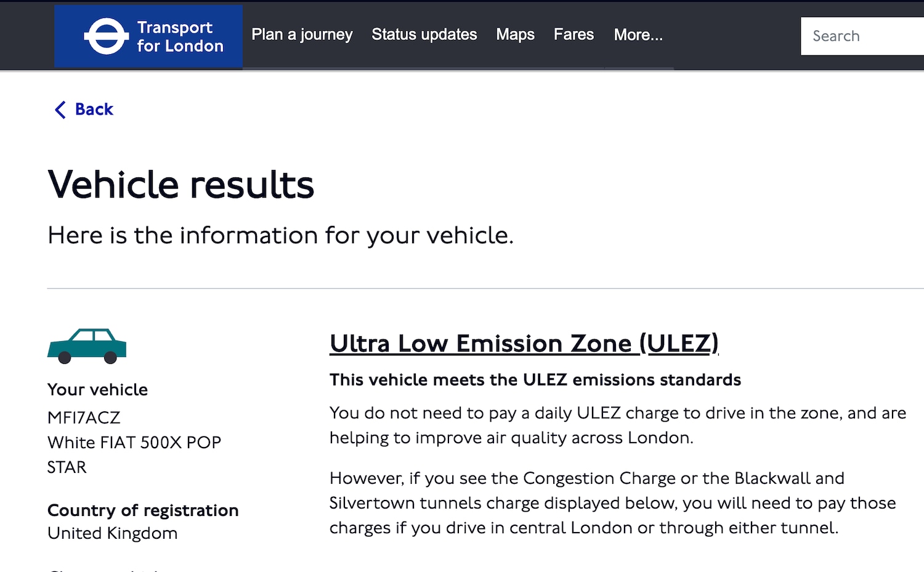Screen dimensions: 924x572
Task: Click the Transport for London wordmark
Action: pyautogui.click(x=180, y=36)
